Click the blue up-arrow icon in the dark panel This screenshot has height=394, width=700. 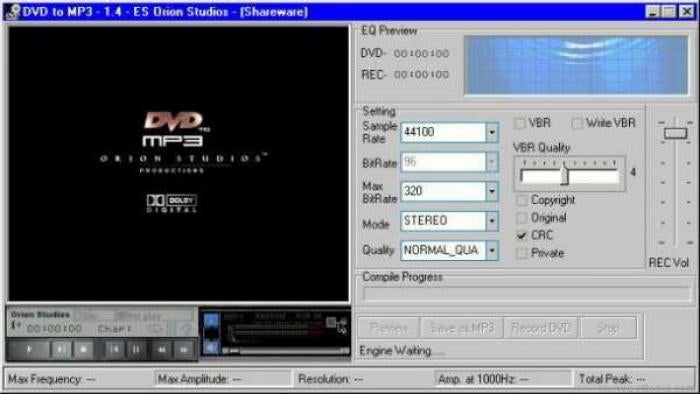pyautogui.click(x=211, y=319)
